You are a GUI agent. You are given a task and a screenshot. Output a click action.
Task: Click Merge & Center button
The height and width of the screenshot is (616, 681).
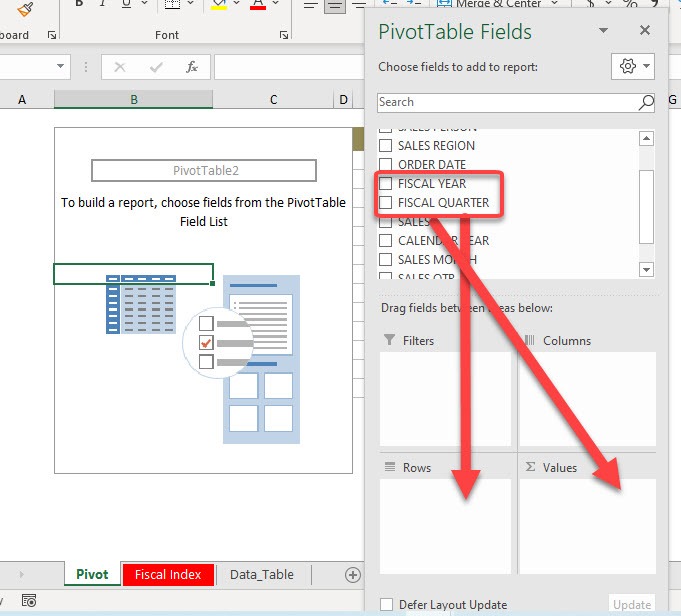pyautogui.click(x=489, y=4)
